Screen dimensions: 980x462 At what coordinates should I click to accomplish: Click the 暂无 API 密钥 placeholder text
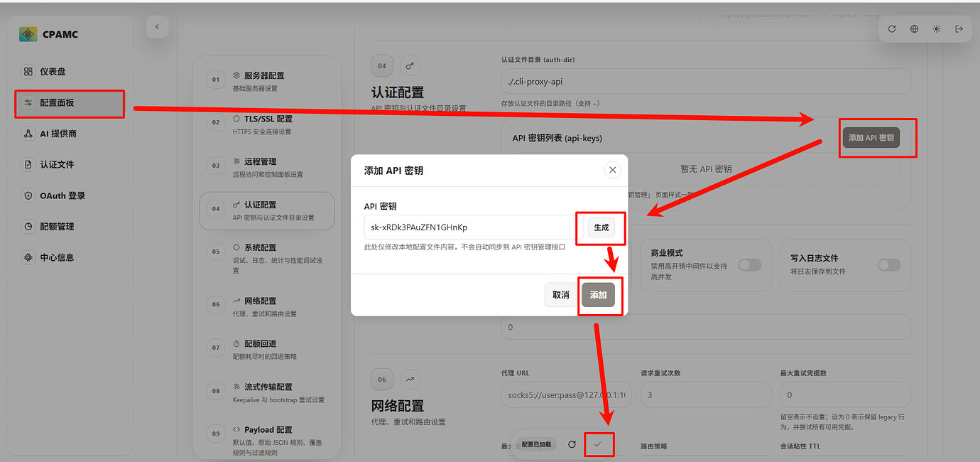click(706, 169)
